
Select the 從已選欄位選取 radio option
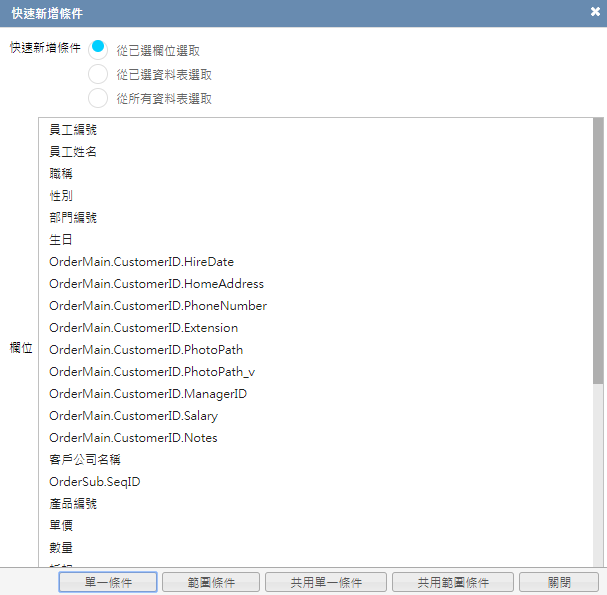point(98,48)
